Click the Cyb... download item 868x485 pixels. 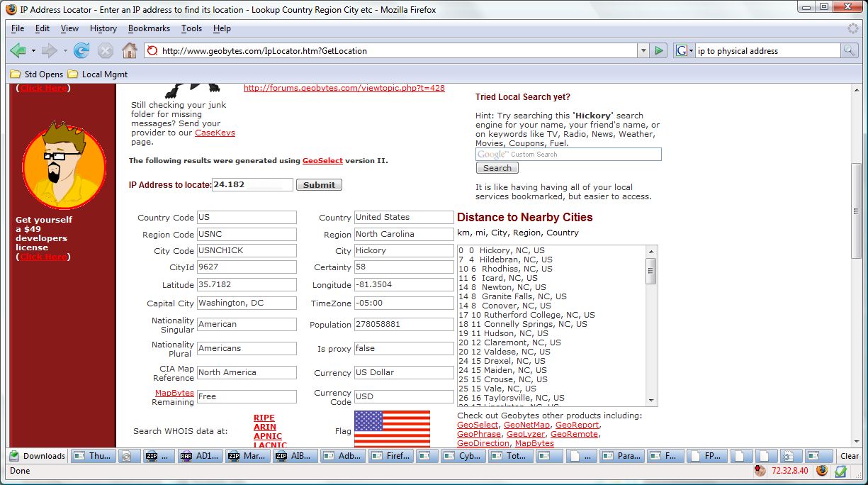(463, 456)
